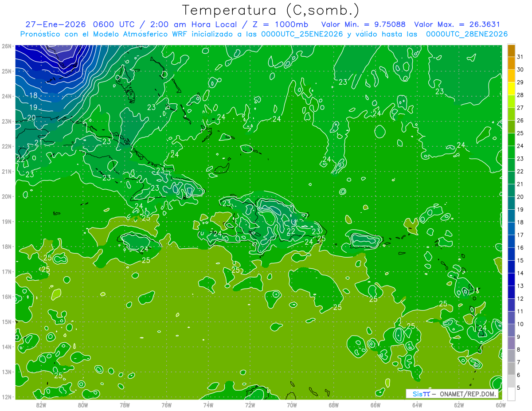Click the "22N" latitude axis label
Image resolution: width=532 pixels, height=411 pixels.
pyautogui.click(x=7, y=146)
